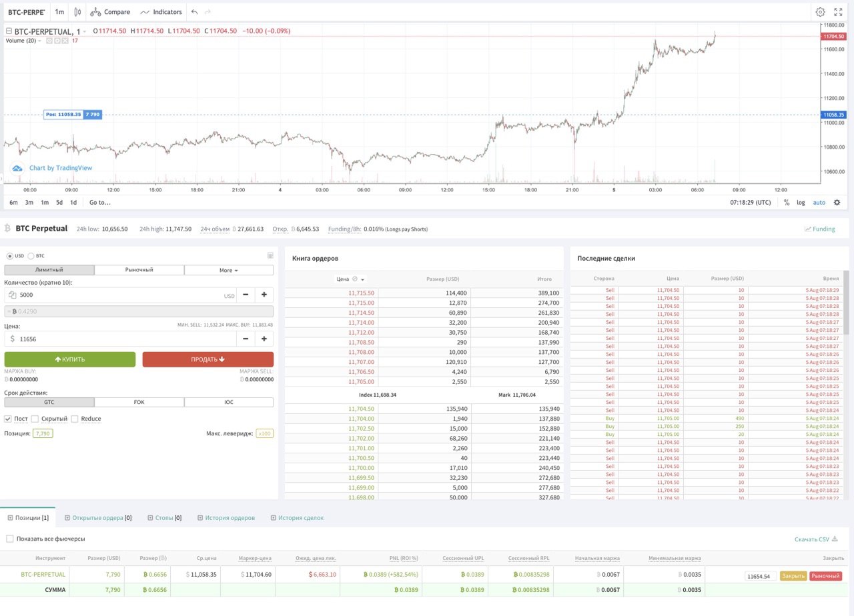
Task: Decrease quantity with minus button
Action: pyautogui.click(x=246, y=295)
